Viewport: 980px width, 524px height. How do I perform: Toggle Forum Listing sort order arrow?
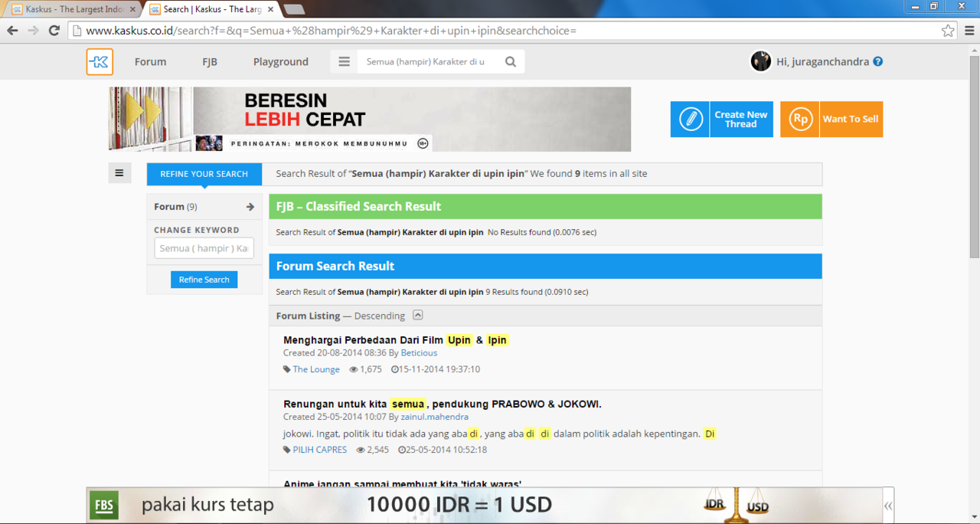(417, 315)
